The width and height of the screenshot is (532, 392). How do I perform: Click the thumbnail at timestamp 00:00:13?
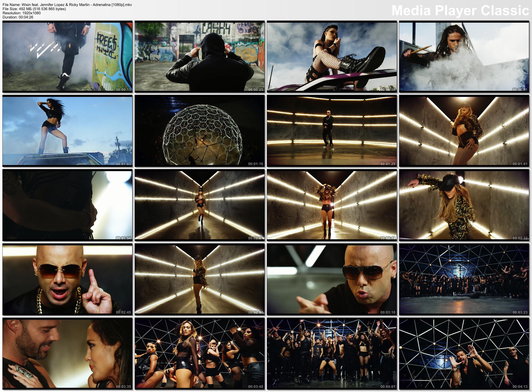tap(67, 57)
